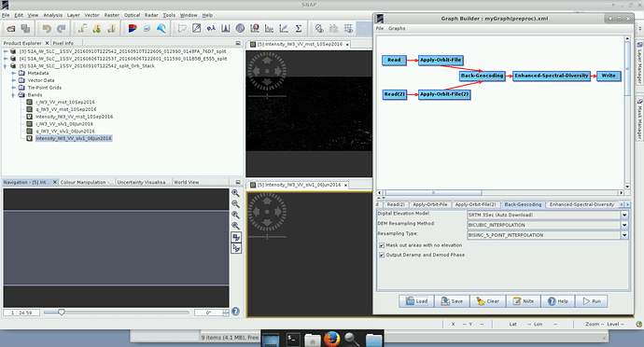Click the Sigma statistics icon
Viewport: 644px width, 347px height.
pos(299,28)
